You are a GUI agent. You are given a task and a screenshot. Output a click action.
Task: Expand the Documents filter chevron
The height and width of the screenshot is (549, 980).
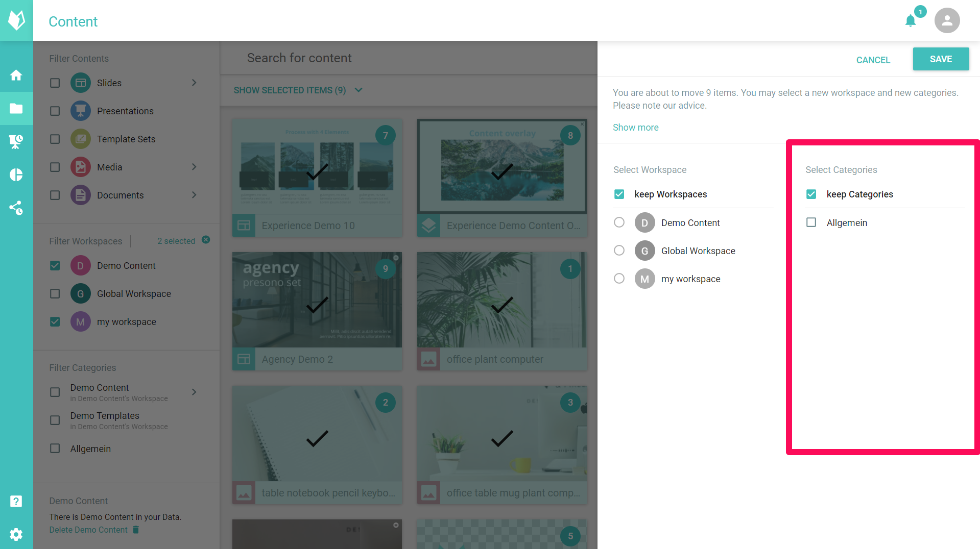click(x=194, y=195)
